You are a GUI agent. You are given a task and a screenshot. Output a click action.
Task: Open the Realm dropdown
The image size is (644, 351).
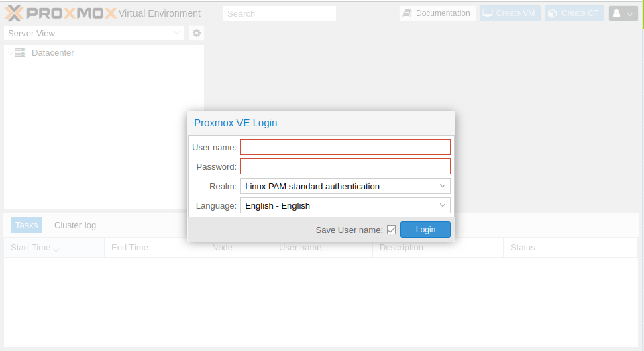442,186
